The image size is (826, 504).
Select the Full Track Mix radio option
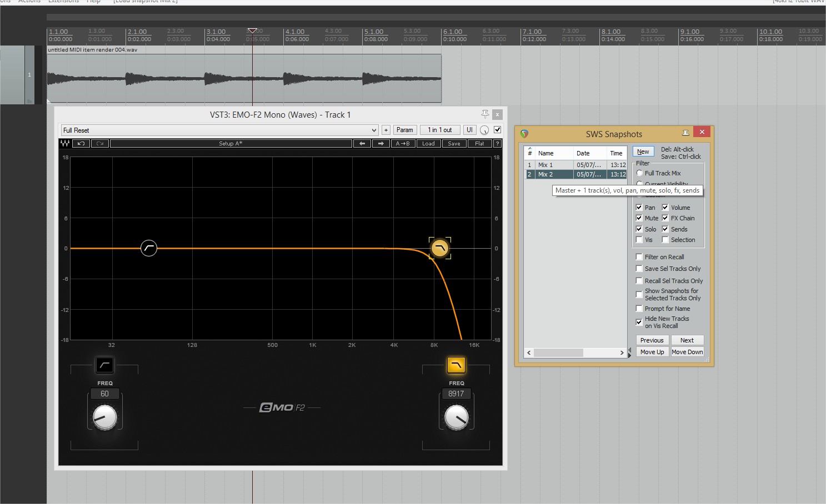(639, 173)
